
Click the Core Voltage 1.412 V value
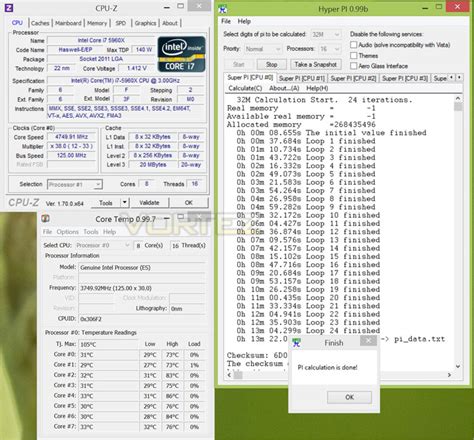coord(137,68)
